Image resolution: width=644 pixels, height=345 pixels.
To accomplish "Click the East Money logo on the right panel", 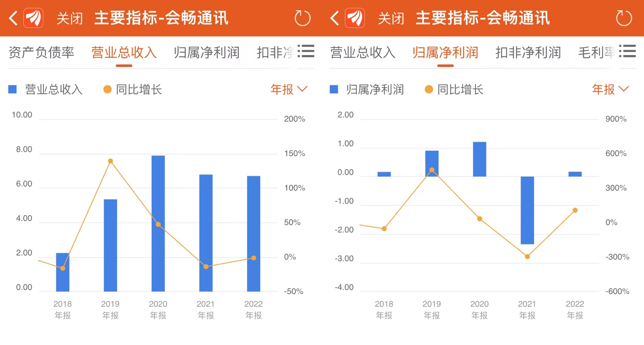I will point(354,18).
